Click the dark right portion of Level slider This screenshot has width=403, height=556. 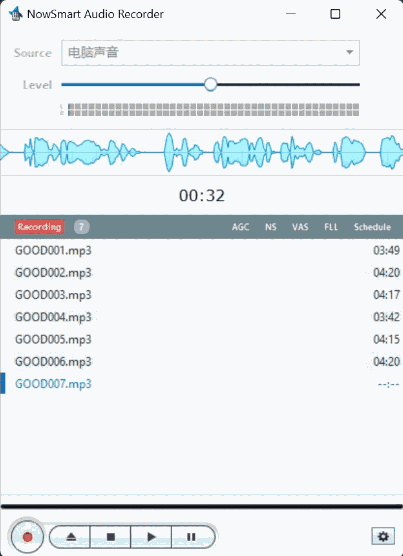tap(288, 84)
